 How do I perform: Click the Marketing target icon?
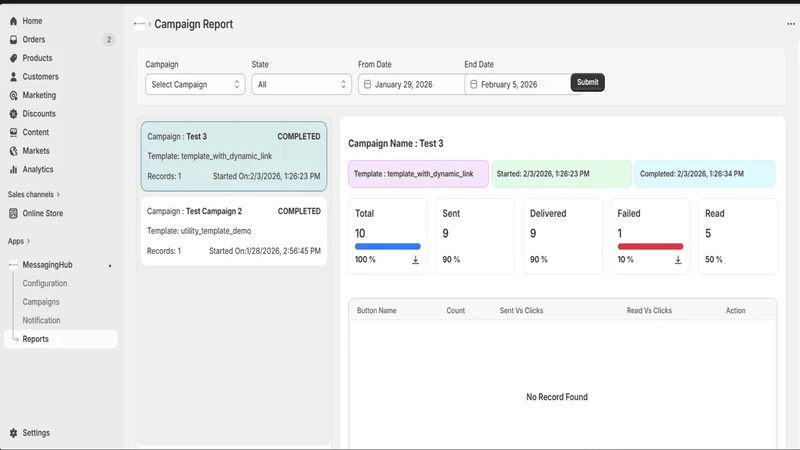[x=13, y=95]
